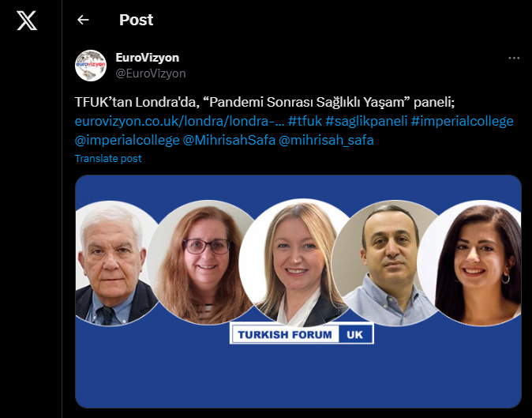Click the man in blue shirt portrait
Screen dimensions: 532x418
point(388,263)
